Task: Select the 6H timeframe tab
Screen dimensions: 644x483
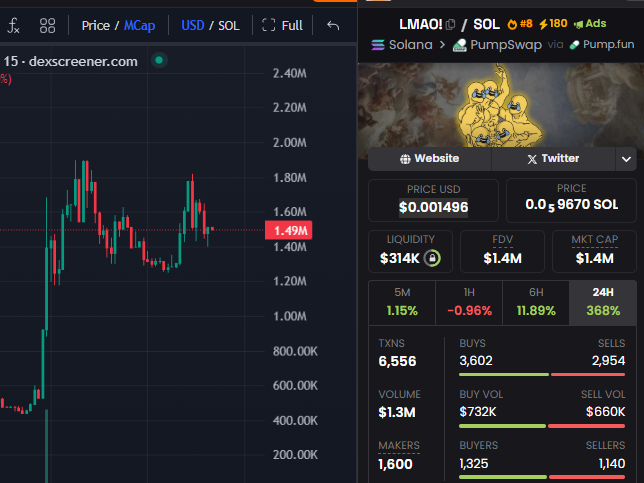Action: tap(536, 303)
